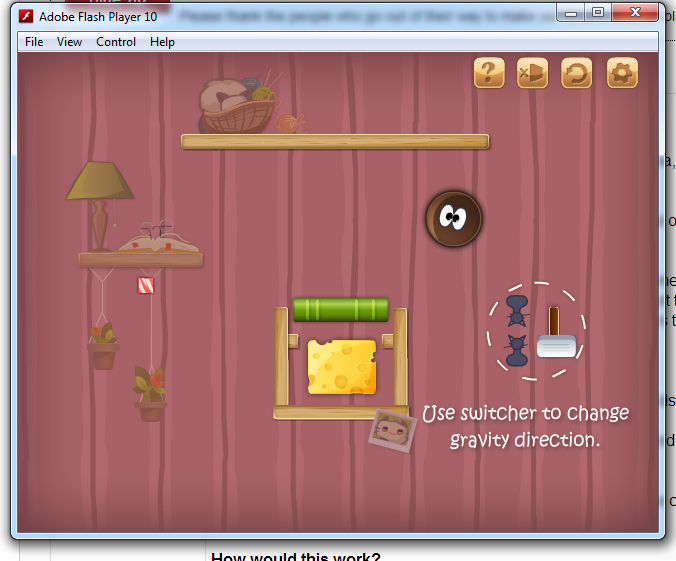Click the Adobe Flash Player title icon
Screen dimensions: 676x561
(x=26, y=16)
